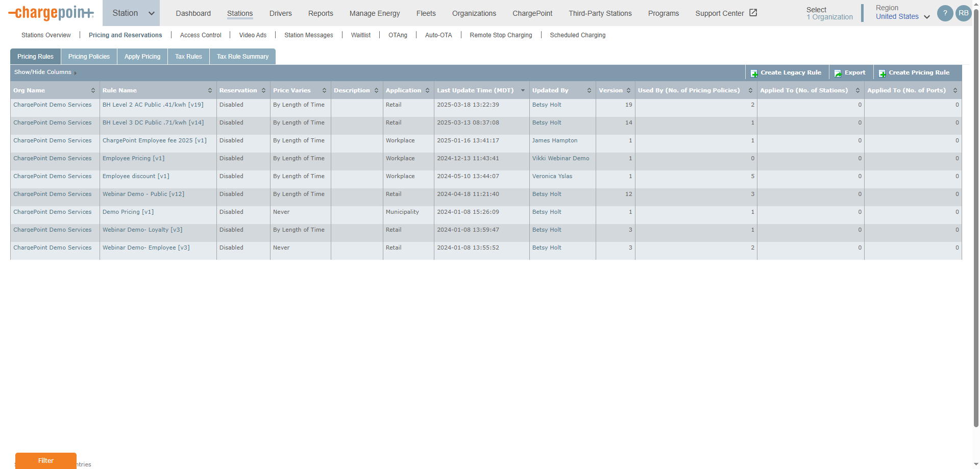Open Scheduled Charging subpage
Image resolution: width=980 pixels, height=469 pixels.
tap(578, 35)
